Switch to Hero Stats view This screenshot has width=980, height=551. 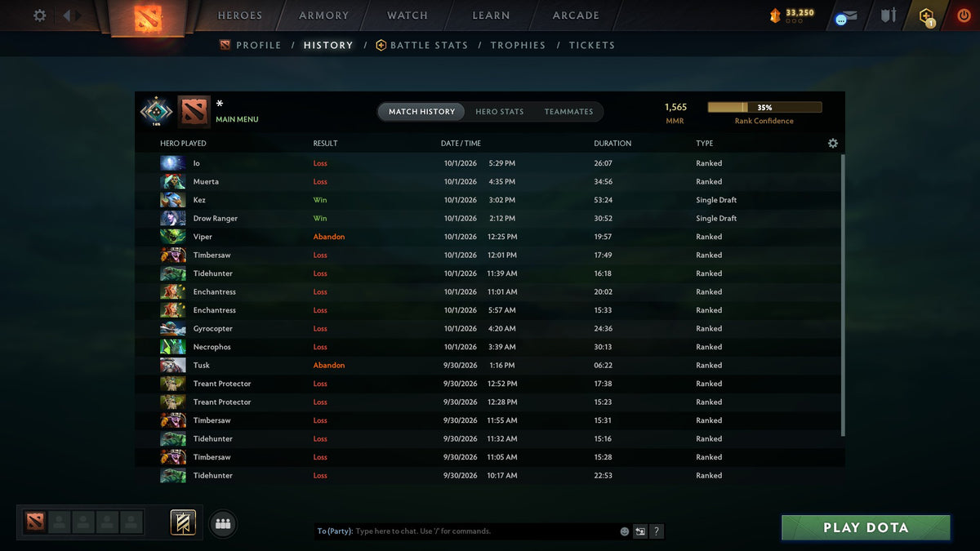coord(500,112)
